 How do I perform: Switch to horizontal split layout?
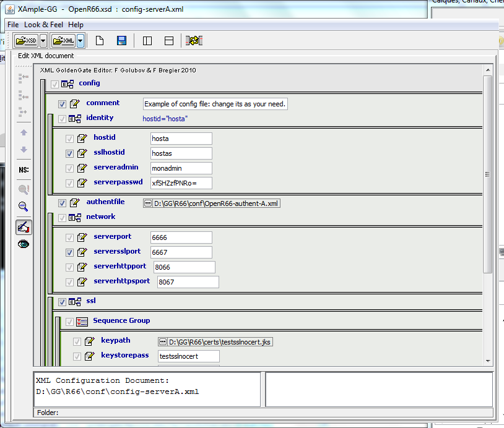tap(169, 41)
